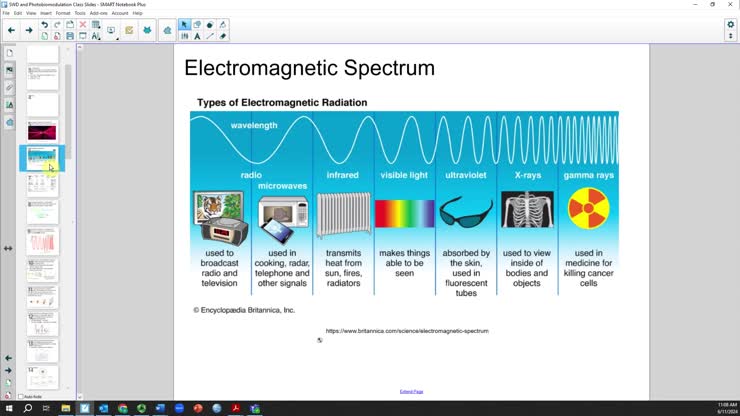740x416 pixels.
Task: Click the red Delete X icon
Action: (x=82, y=24)
